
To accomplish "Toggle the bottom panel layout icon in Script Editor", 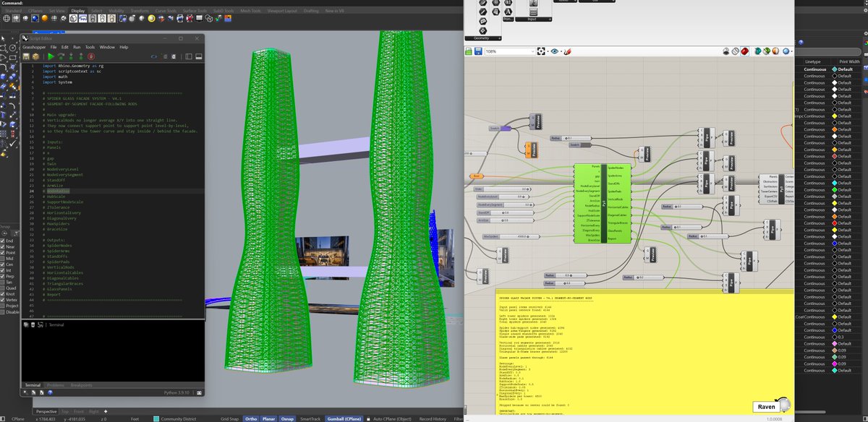I will pyautogui.click(x=199, y=56).
